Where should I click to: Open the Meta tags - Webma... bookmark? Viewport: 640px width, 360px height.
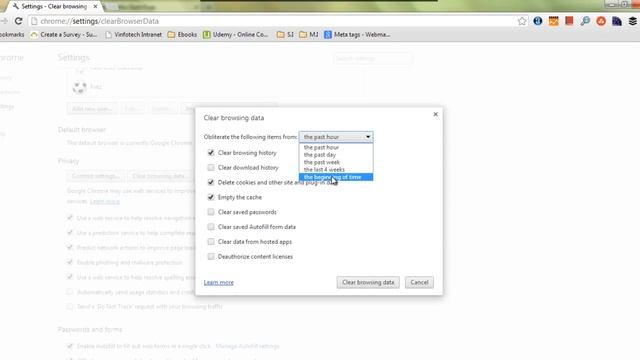(x=357, y=35)
